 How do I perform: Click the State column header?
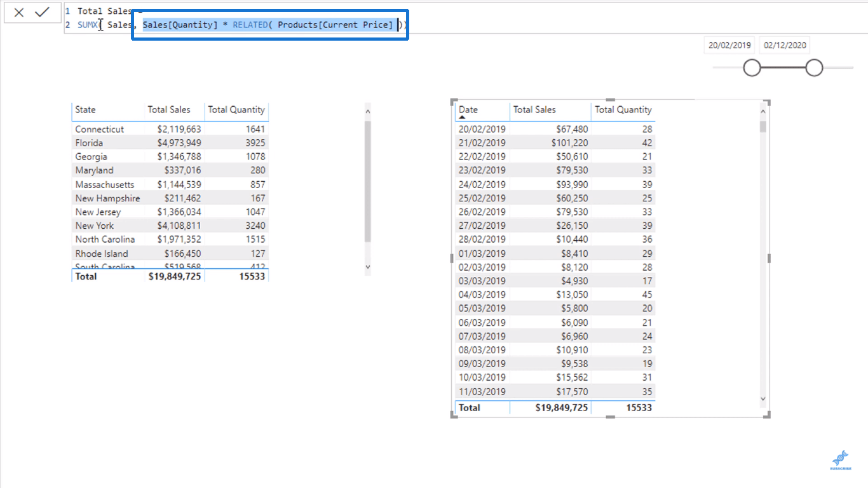tap(85, 109)
